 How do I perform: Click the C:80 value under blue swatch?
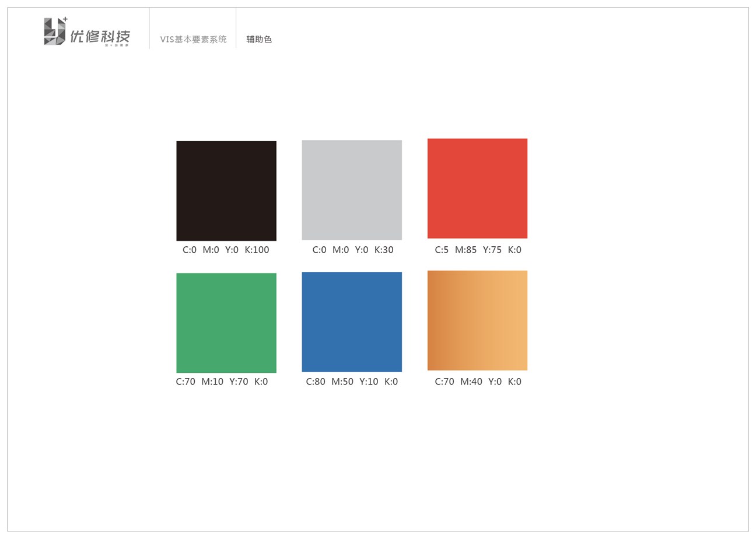316,381
